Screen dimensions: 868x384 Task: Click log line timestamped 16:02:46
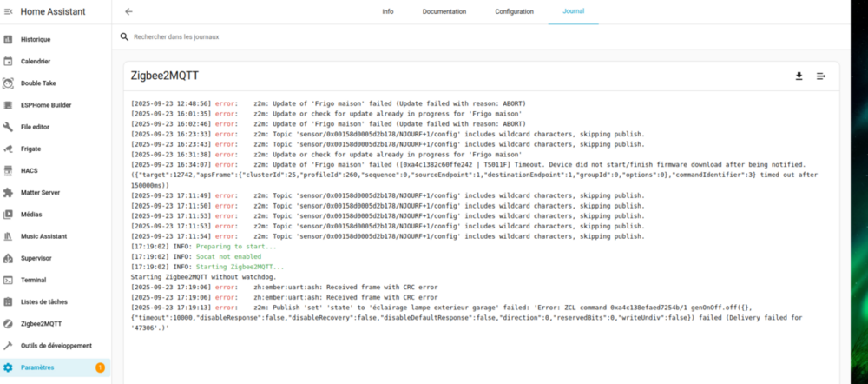point(328,124)
